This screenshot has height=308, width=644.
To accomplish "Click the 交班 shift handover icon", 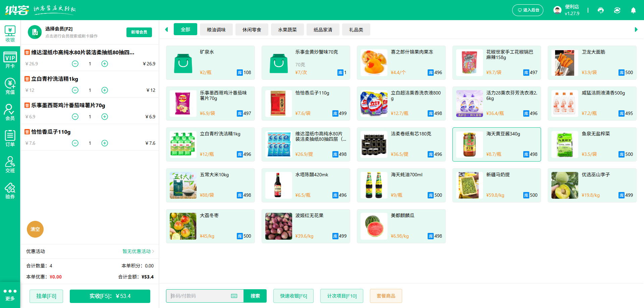I will tap(10, 164).
